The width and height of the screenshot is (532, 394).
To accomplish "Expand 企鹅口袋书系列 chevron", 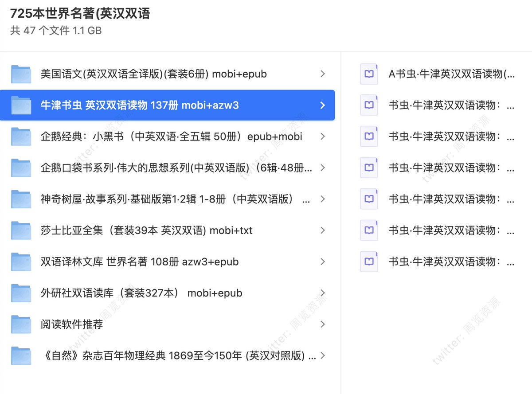I will 323,168.
